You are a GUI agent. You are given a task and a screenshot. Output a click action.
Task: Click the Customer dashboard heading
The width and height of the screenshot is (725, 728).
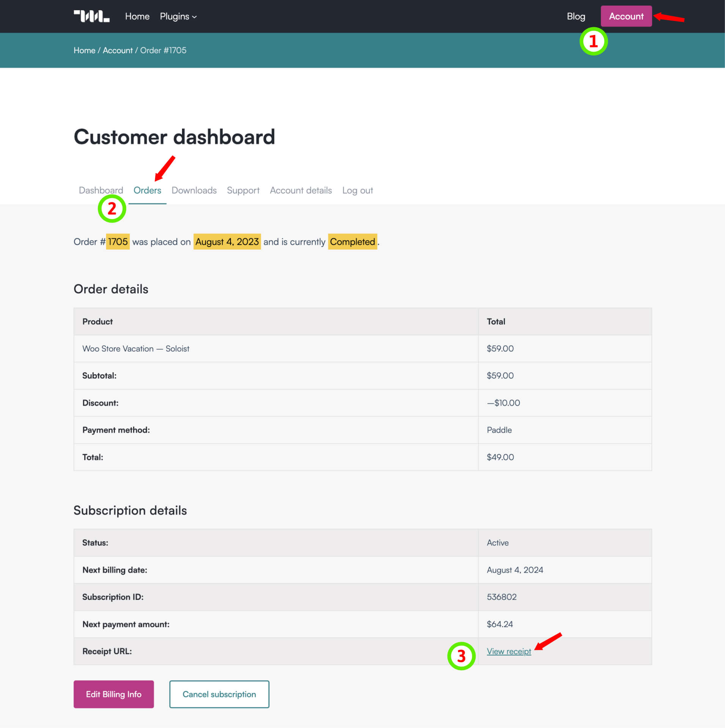tap(174, 137)
